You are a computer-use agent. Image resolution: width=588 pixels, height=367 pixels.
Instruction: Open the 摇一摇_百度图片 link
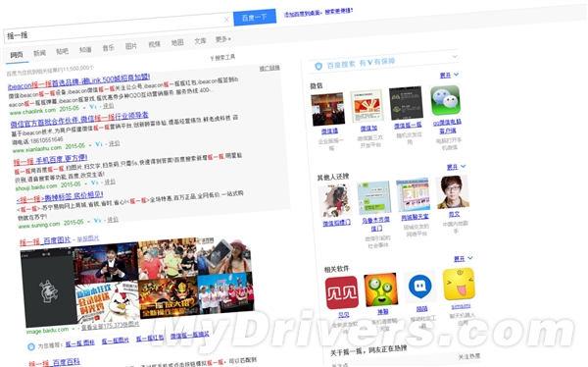[x=45, y=241]
